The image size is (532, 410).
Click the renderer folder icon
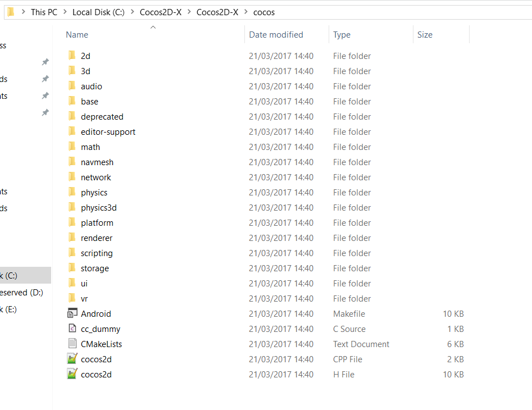point(71,238)
